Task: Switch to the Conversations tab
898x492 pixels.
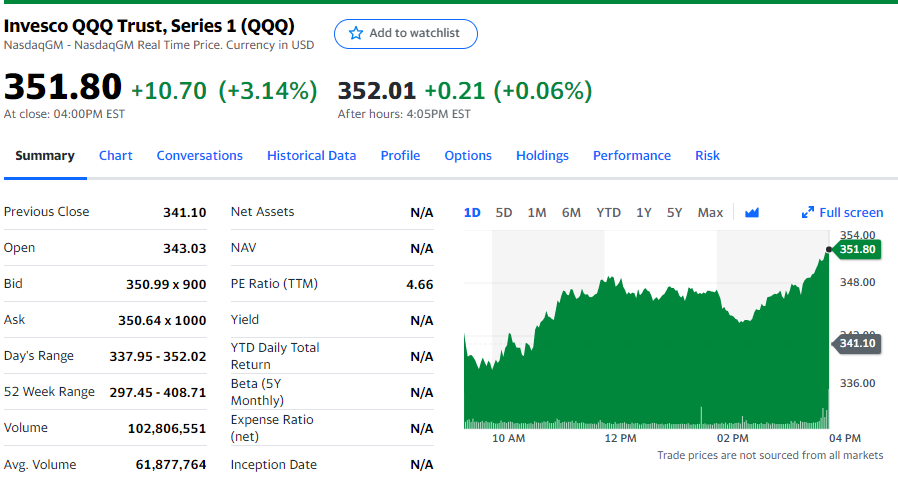Action: (200, 155)
